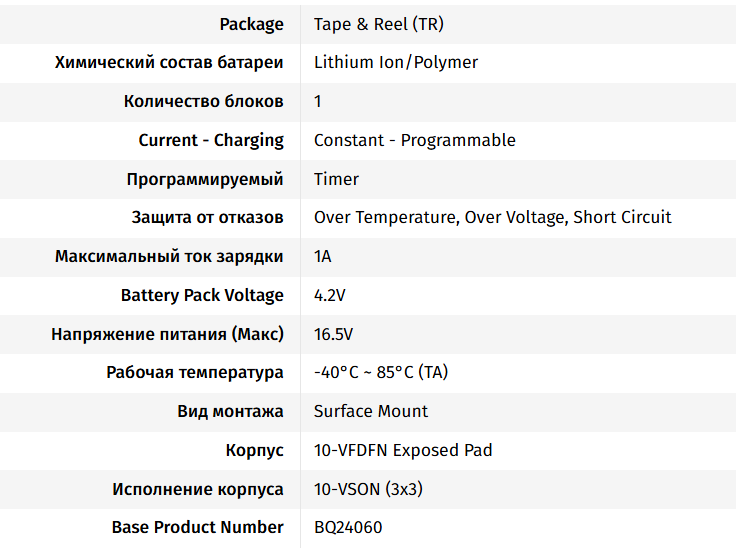Click the Surface Mount value
The height and width of the screenshot is (548, 736).
[x=370, y=411]
